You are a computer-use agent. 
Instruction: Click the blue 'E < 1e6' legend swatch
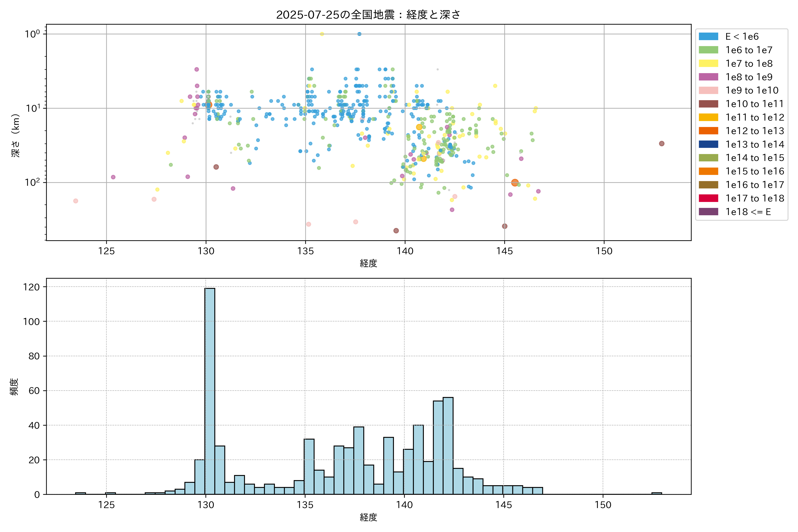point(708,37)
